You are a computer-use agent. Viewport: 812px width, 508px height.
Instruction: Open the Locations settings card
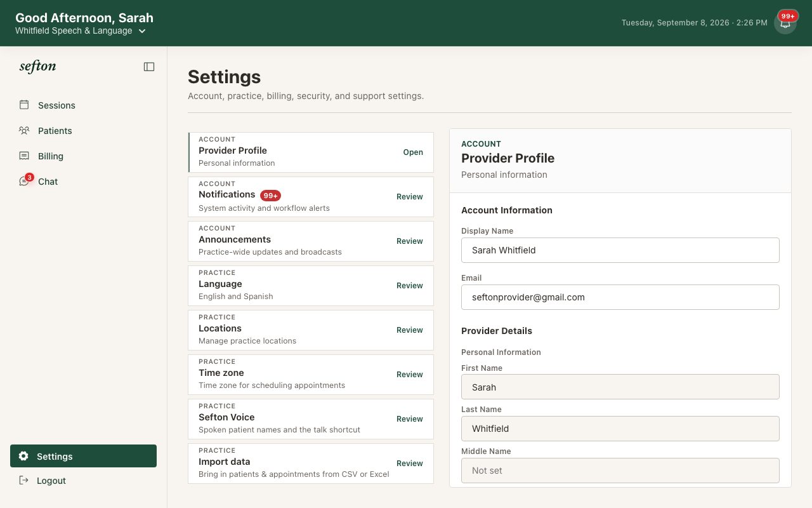click(311, 330)
